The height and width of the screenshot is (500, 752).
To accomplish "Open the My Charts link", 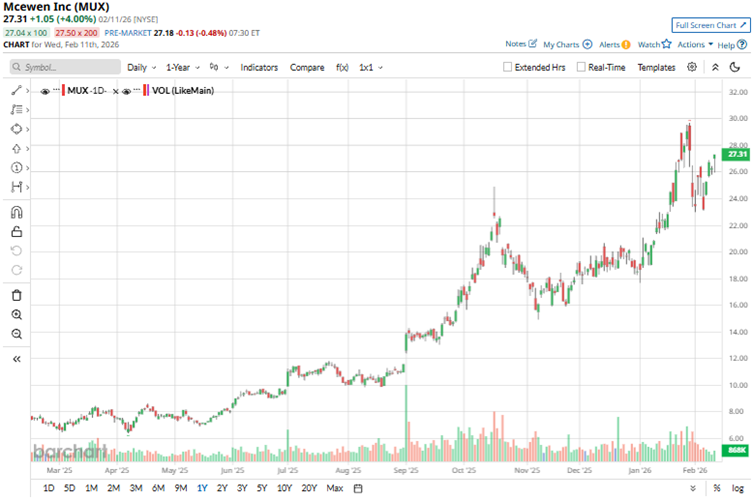I will tap(567, 45).
